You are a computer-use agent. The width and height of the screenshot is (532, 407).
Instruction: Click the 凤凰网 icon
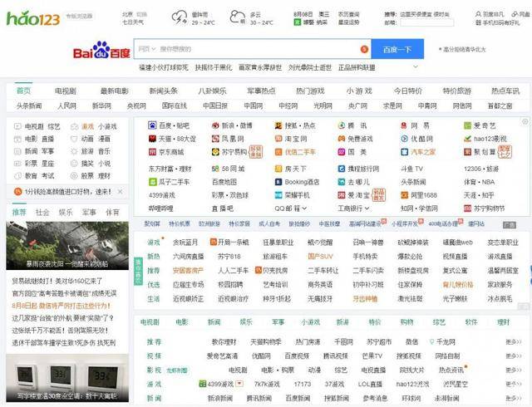(x=215, y=139)
